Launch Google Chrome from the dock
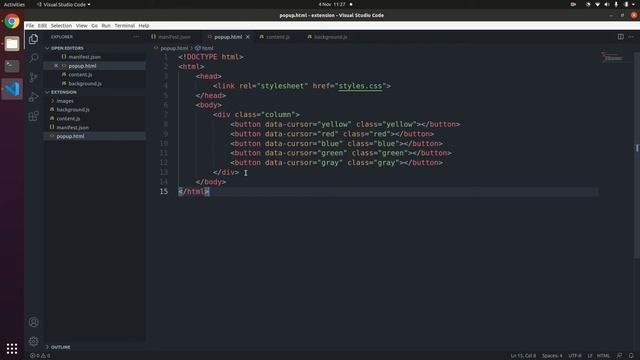 click(x=12, y=21)
